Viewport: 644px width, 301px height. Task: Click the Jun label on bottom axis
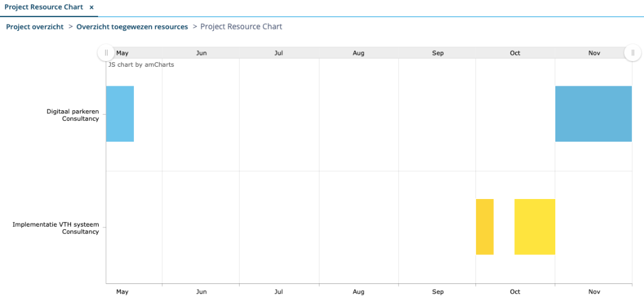click(201, 292)
